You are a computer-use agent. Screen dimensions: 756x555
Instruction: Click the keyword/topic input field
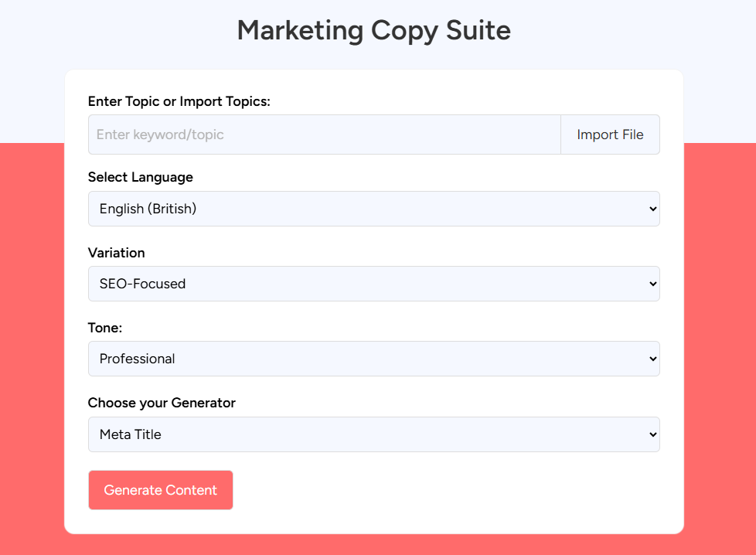[x=325, y=134]
